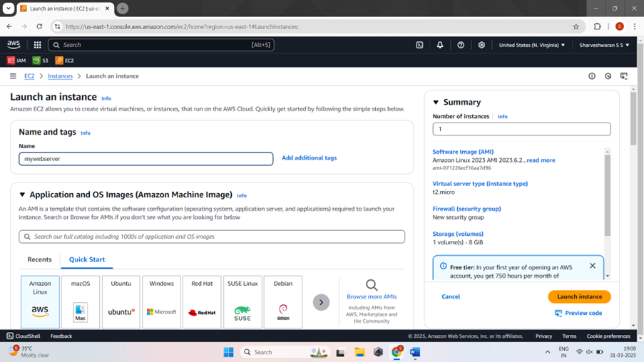This screenshot has height=362, width=644.
Task: Collapse the Summary panel
Action: point(436,102)
